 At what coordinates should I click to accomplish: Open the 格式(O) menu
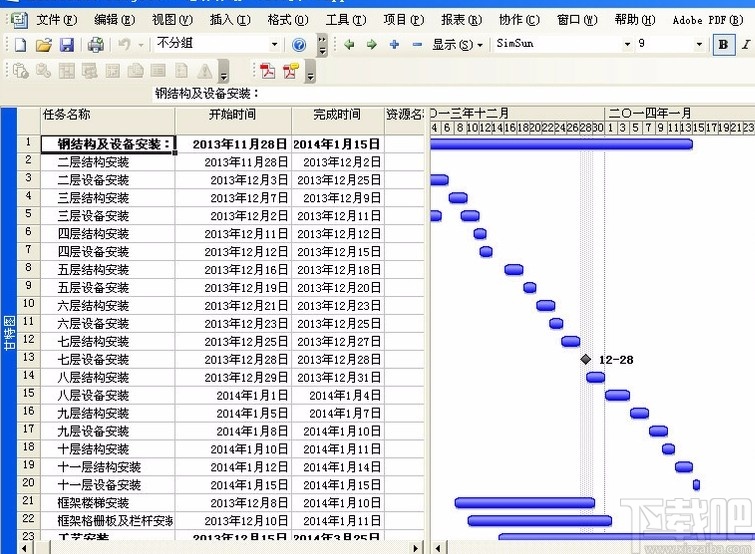(x=288, y=20)
